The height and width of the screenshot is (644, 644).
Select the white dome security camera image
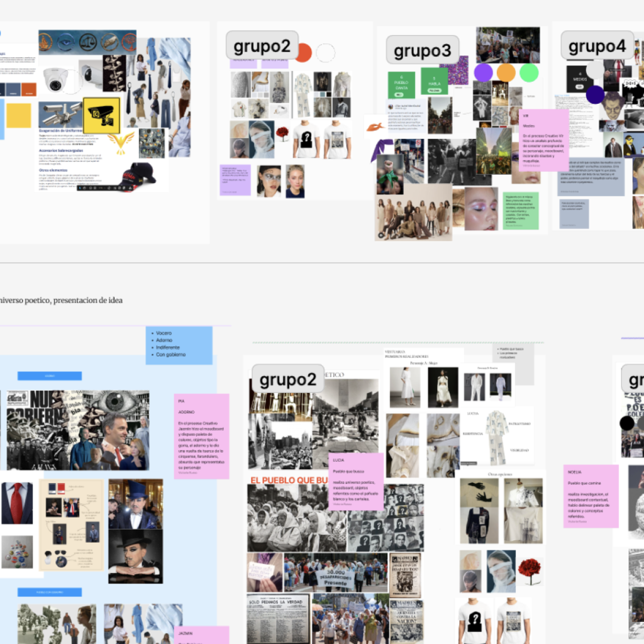coord(55,80)
